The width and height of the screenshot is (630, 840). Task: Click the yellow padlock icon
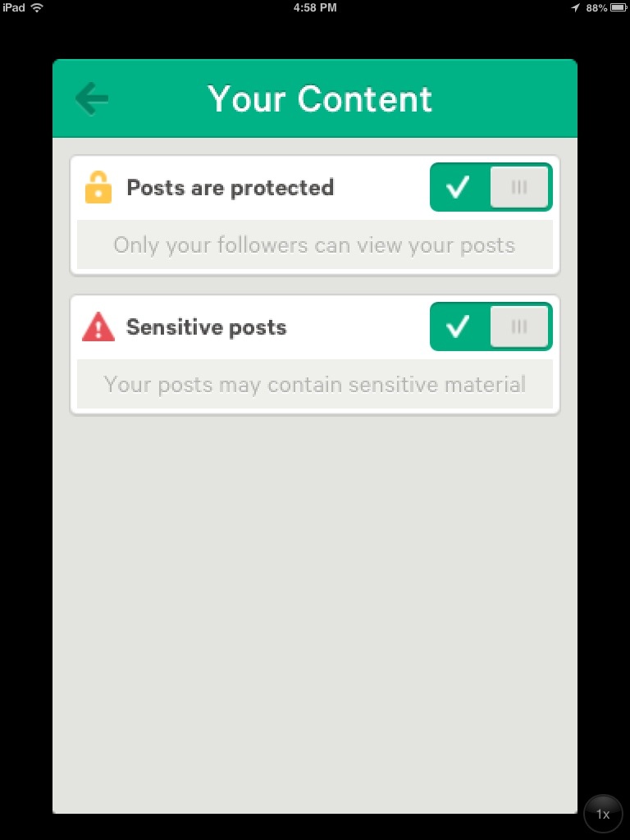pyautogui.click(x=98, y=187)
